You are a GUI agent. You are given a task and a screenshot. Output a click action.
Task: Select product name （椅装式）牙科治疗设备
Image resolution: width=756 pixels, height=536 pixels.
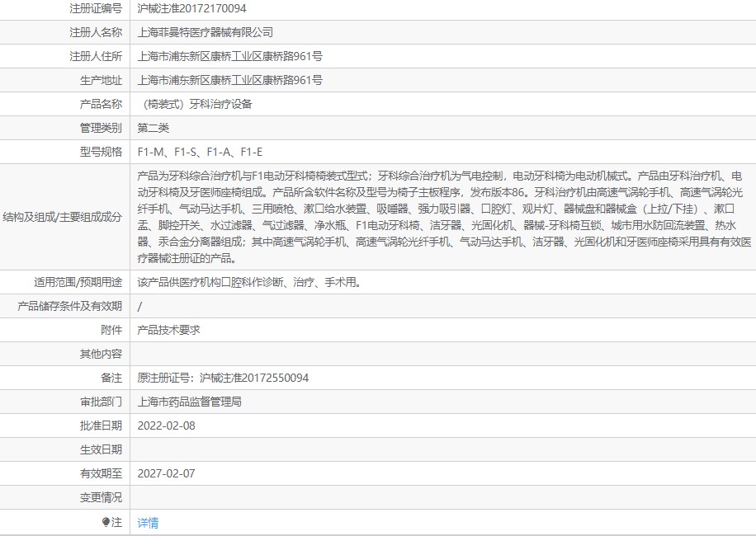pos(195,104)
